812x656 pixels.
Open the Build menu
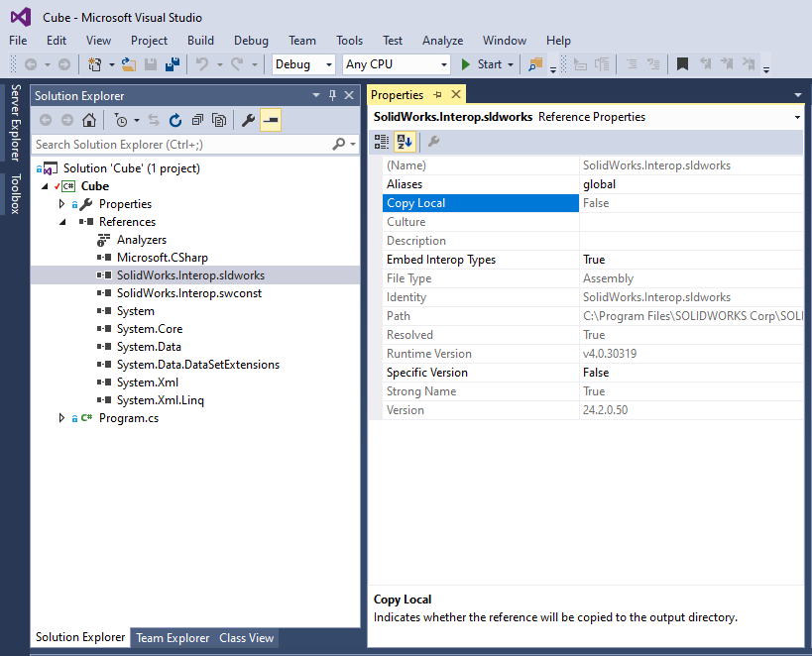200,41
